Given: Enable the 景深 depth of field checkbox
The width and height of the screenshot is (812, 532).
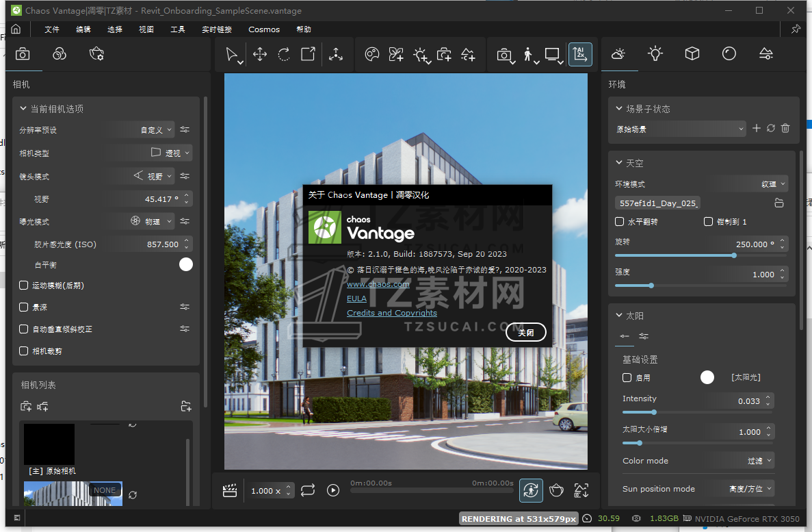Looking at the screenshot, I should click(x=24, y=307).
